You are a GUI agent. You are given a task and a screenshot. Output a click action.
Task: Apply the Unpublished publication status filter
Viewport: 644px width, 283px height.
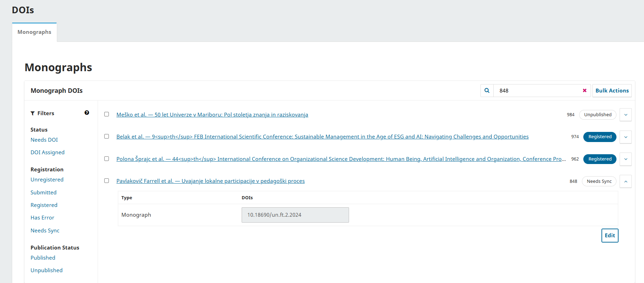(46, 270)
